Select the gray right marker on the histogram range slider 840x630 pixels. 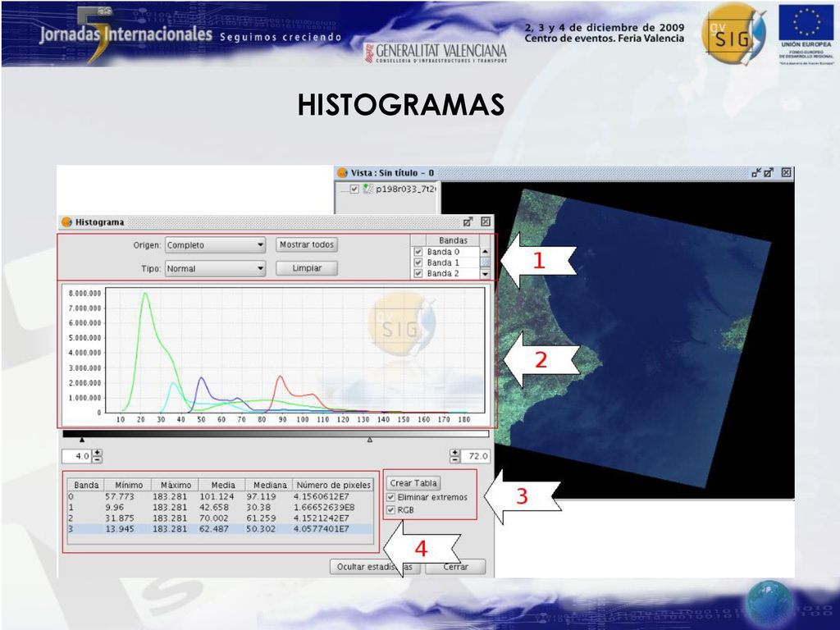[x=370, y=440]
